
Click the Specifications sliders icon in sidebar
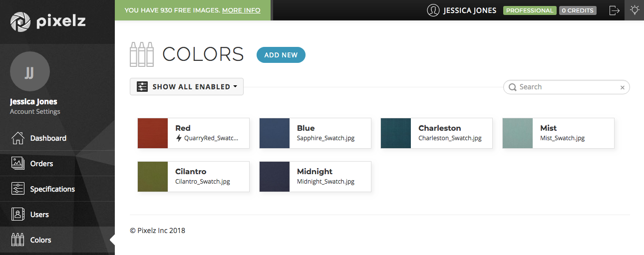click(18, 189)
